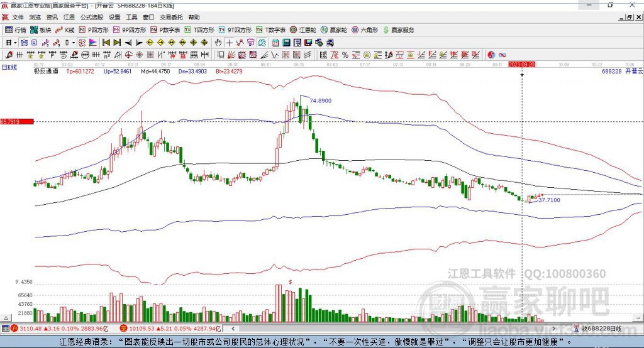Select the red circular target tool
Screen dimensions: 644x348
(x=128, y=55)
